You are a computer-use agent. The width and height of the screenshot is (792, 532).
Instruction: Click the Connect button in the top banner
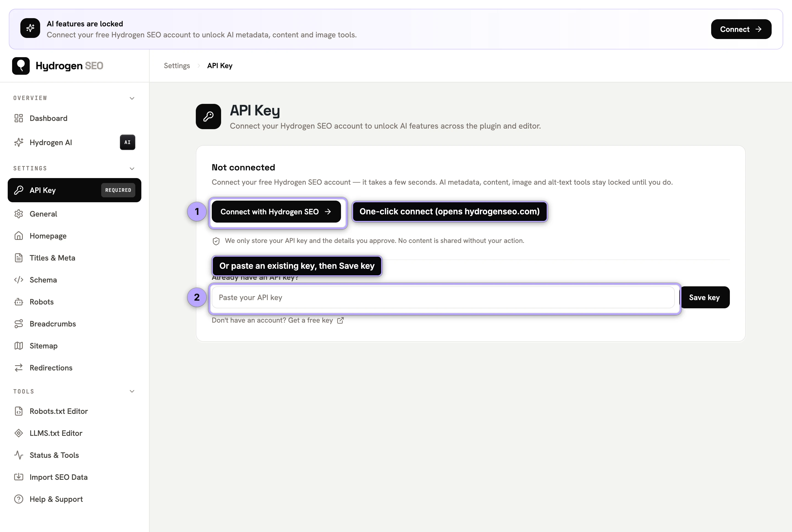click(741, 29)
